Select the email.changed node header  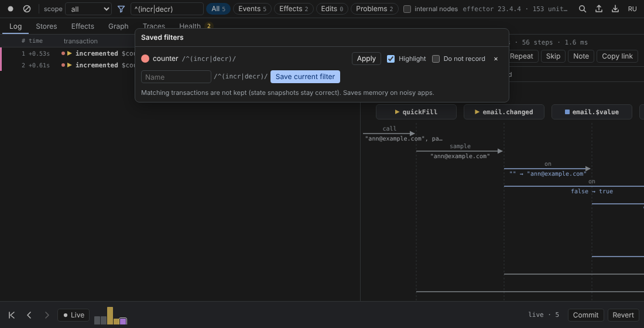(x=504, y=112)
